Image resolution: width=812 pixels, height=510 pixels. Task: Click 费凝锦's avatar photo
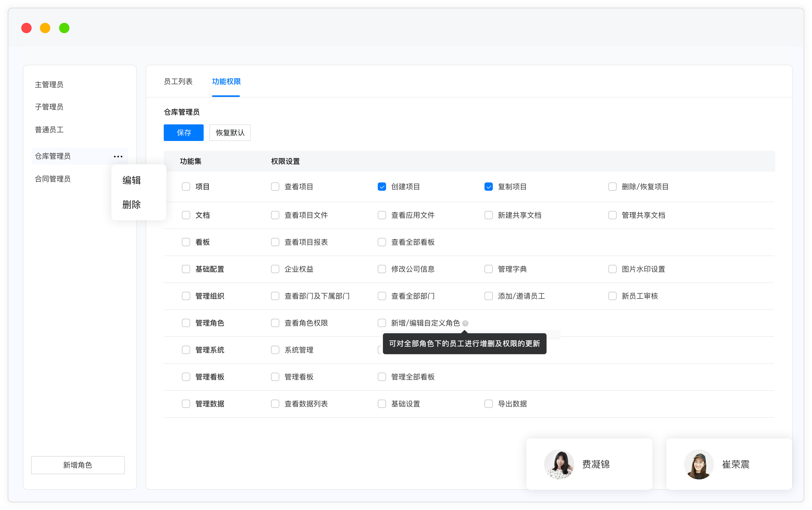tap(559, 464)
